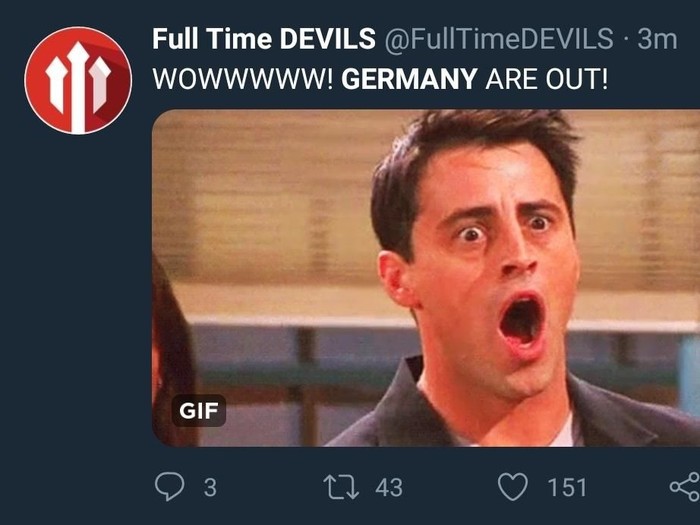This screenshot has width=700, height=525.
Task: Retweet the post using the retweet arrows icon
Action: click(x=341, y=487)
